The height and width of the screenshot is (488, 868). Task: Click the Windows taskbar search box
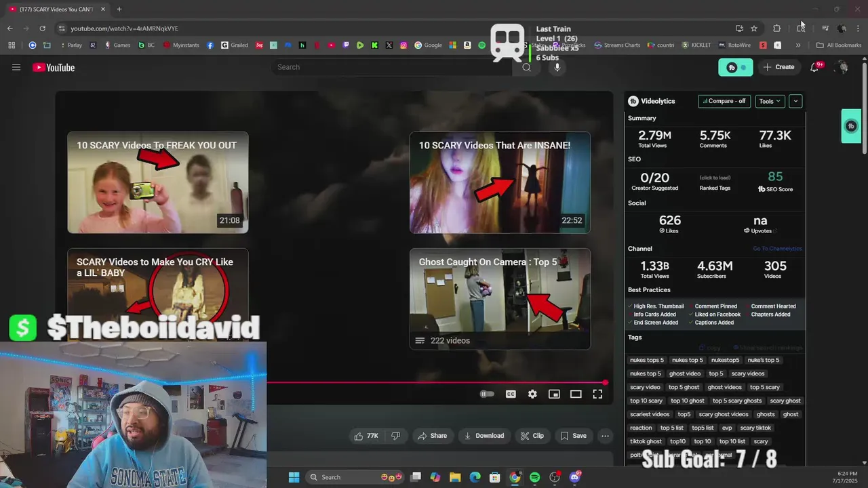point(354,477)
